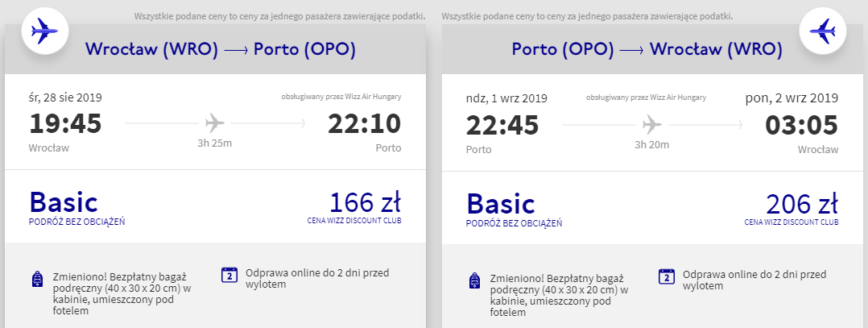Select the 206 zł price
This screenshot has height=328, width=868.
tap(802, 201)
